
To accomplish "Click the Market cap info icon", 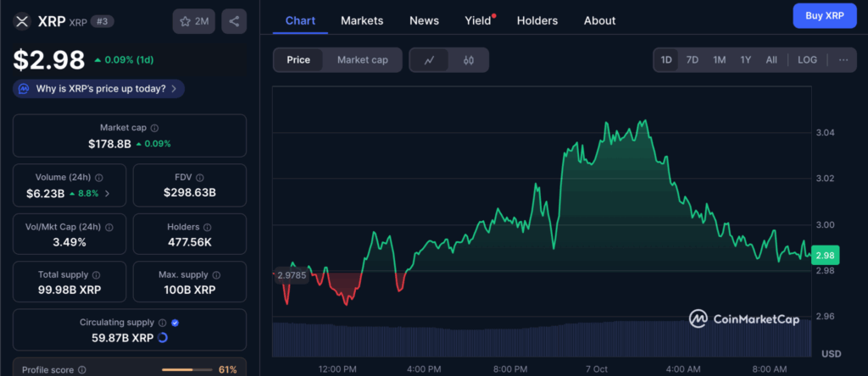I will point(154,128).
